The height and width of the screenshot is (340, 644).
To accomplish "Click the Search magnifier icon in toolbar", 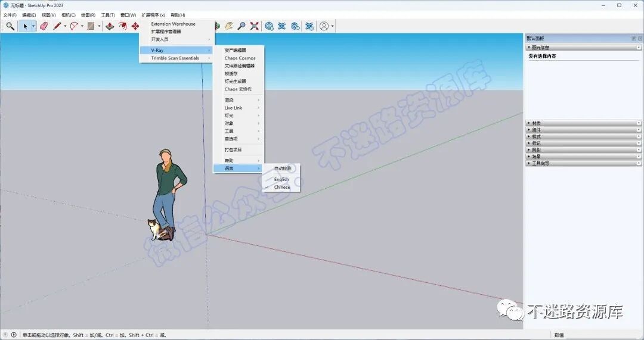I will pos(10,26).
